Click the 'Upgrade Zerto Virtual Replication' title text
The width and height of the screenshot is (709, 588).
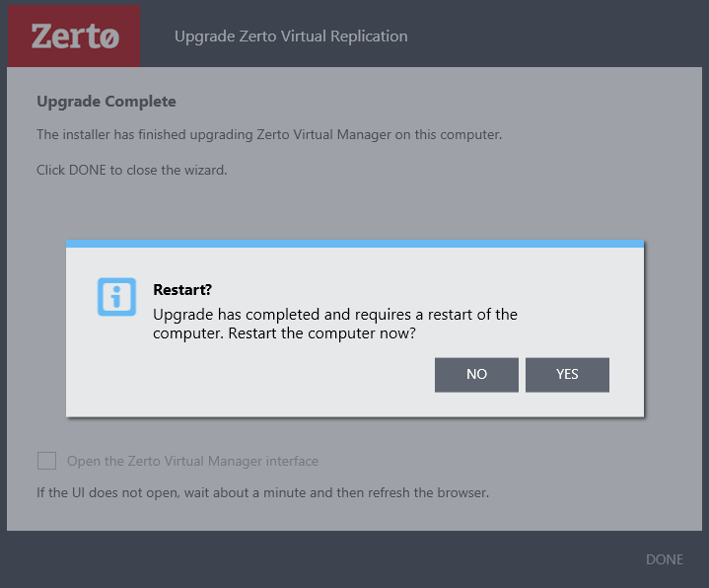click(x=291, y=37)
